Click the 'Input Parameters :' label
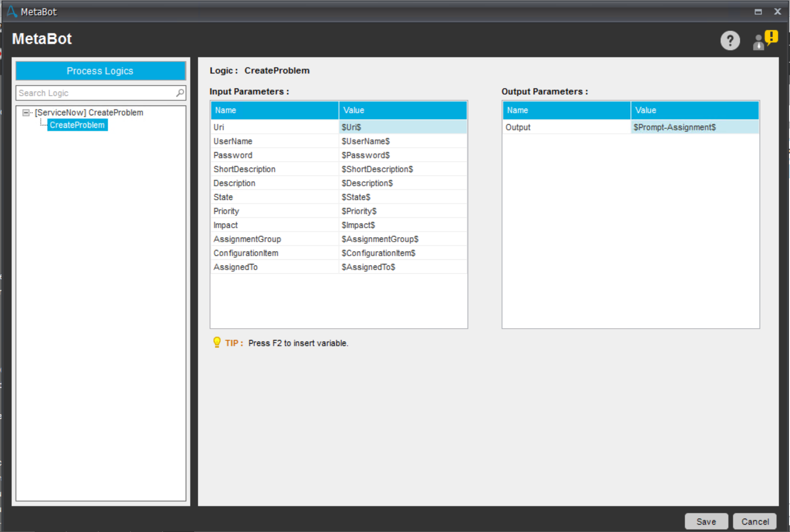The image size is (790, 532). pyautogui.click(x=250, y=92)
